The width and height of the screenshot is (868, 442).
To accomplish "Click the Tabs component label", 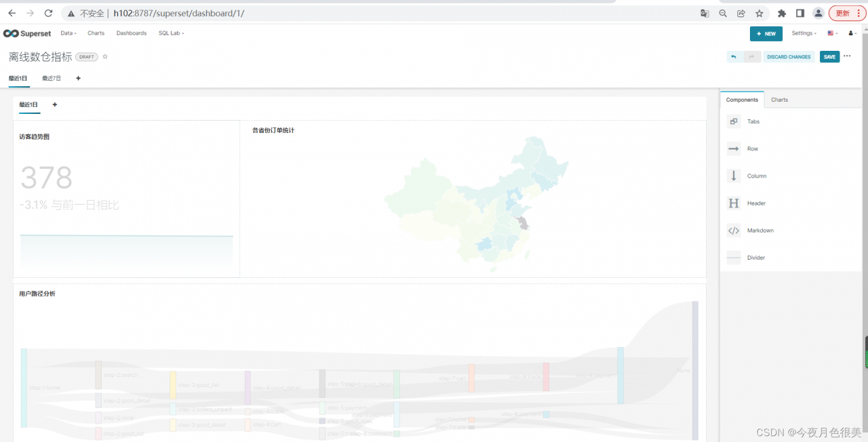I will (753, 122).
